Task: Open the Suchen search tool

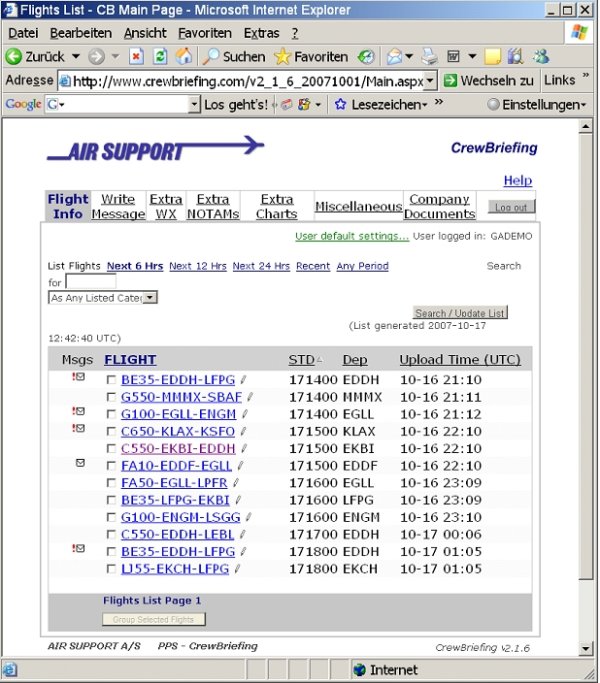Action: click(x=234, y=57)
